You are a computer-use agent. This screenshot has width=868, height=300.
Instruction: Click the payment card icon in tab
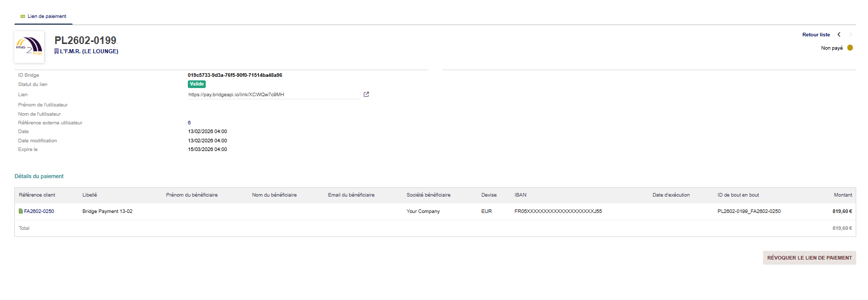click(x=23, y=16)
